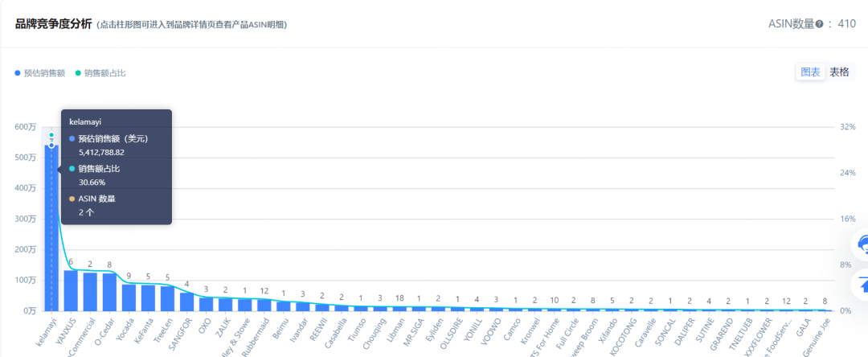Open the customer service headset icon
The height and width of the screenshot is (357, 868).
click(862, 244)
